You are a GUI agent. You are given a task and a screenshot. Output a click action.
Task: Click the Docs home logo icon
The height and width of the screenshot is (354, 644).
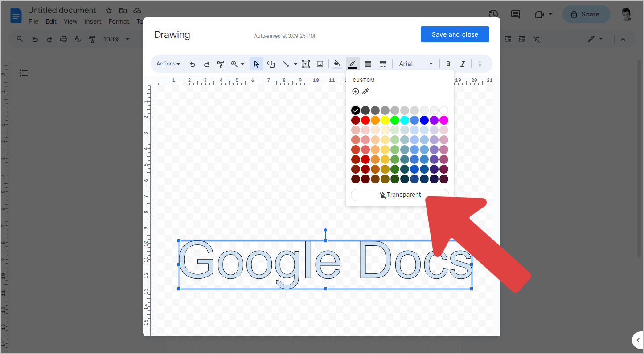click(x=16, y=16)
